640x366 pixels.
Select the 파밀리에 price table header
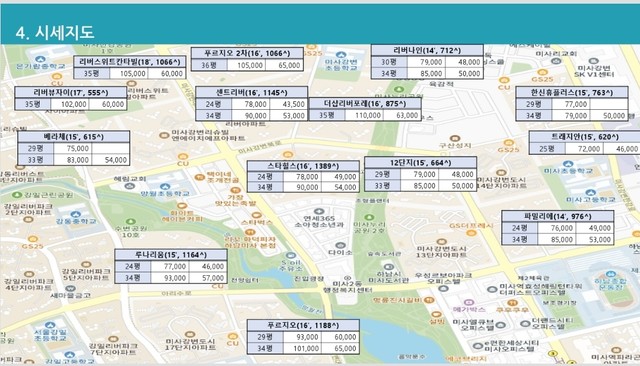coord(557,216)
